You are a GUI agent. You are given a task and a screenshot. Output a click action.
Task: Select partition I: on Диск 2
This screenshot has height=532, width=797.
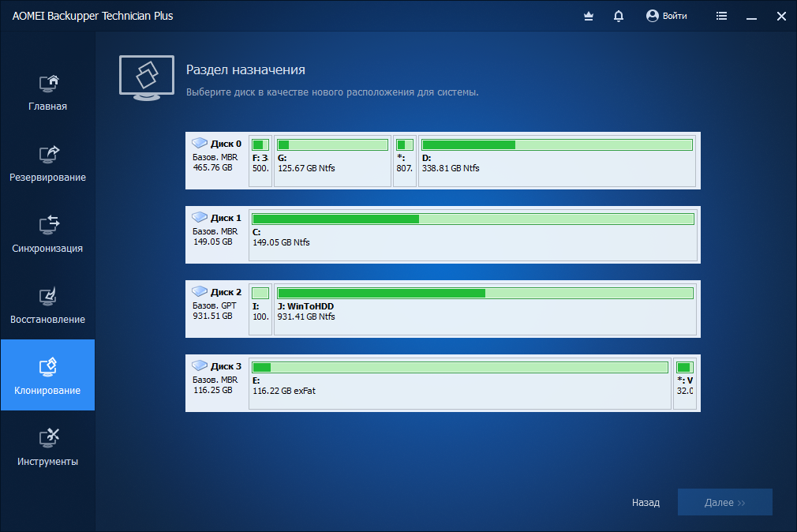(x=260, y=309)
